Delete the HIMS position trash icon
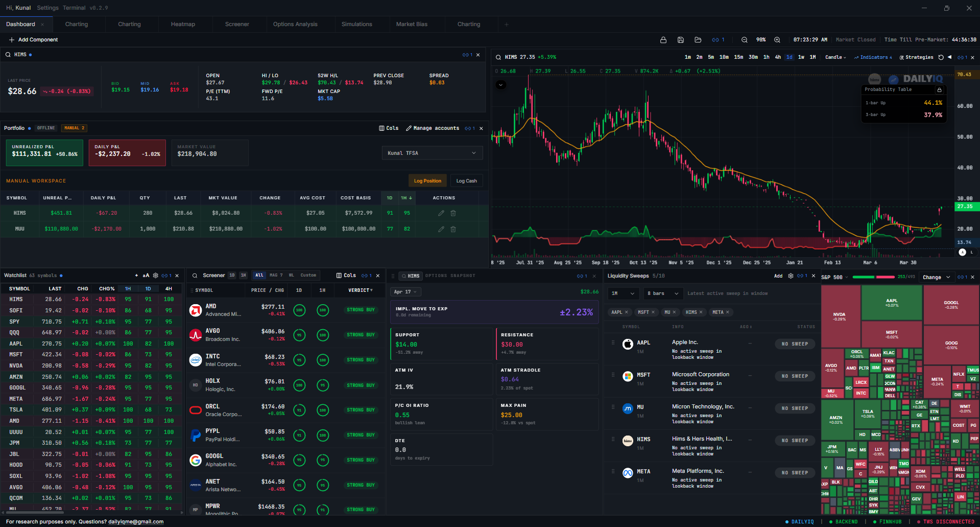 pyautogui.click(x=453, y=213)
